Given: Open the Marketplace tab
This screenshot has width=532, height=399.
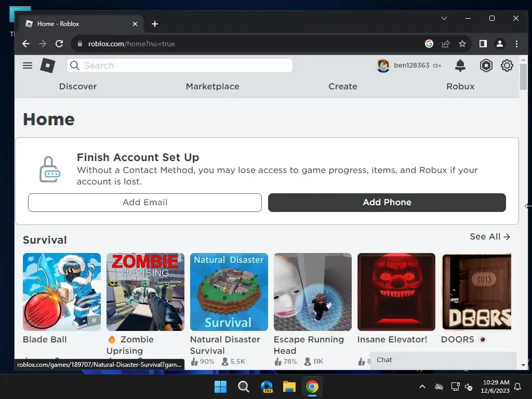Looking at the screenshot, I should coord(212,86).
